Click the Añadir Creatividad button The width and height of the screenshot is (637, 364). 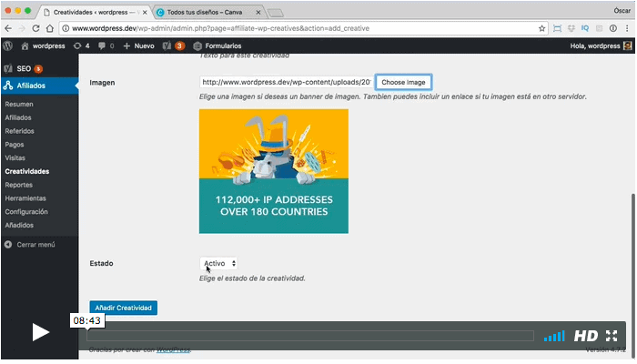(x=123, y=308)
